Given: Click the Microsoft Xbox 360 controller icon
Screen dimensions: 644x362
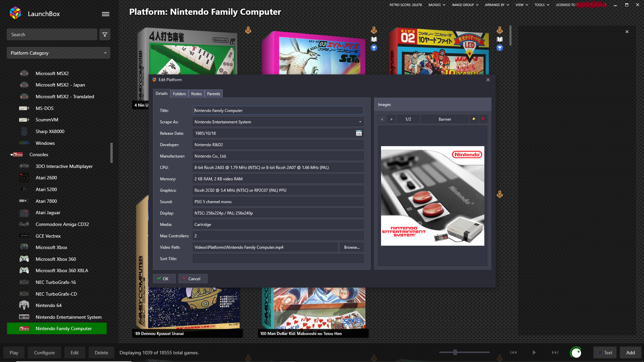Looking at the screenshot, I should pyautogui.click(x=24, y=259).
